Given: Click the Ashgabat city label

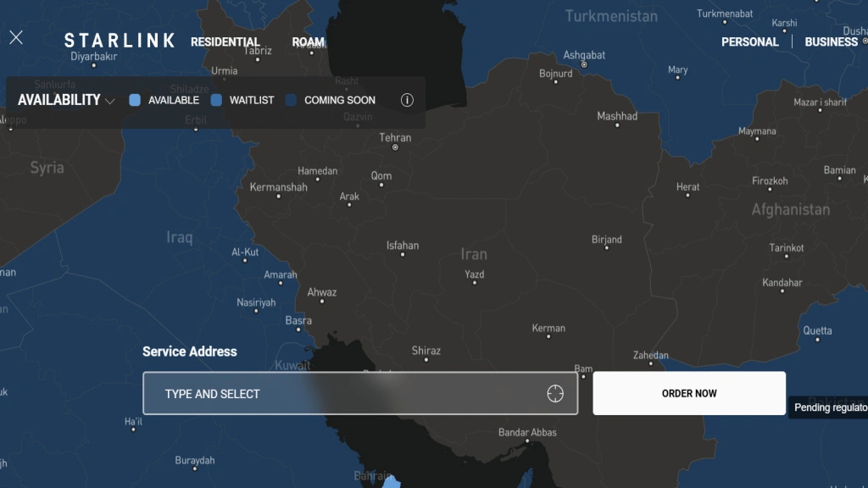Looking at the screenshot, I should [x=584, y=55].
